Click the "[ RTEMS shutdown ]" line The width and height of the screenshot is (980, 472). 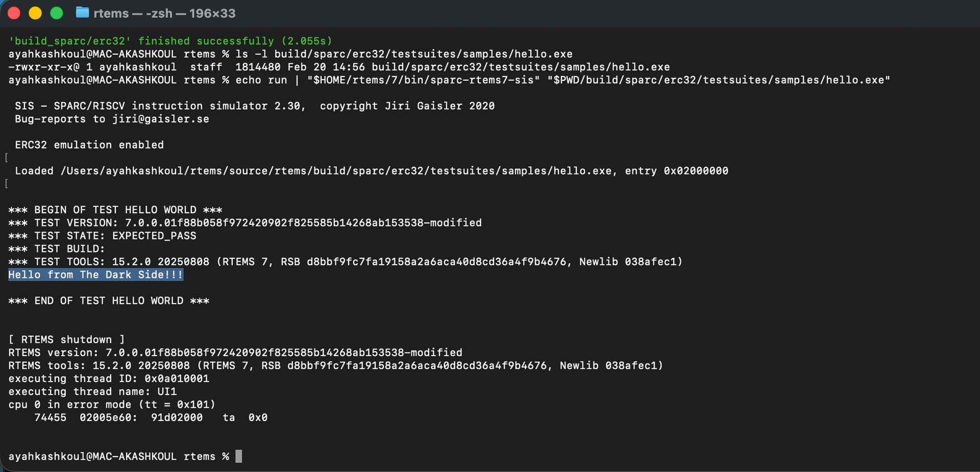[66, 339]
